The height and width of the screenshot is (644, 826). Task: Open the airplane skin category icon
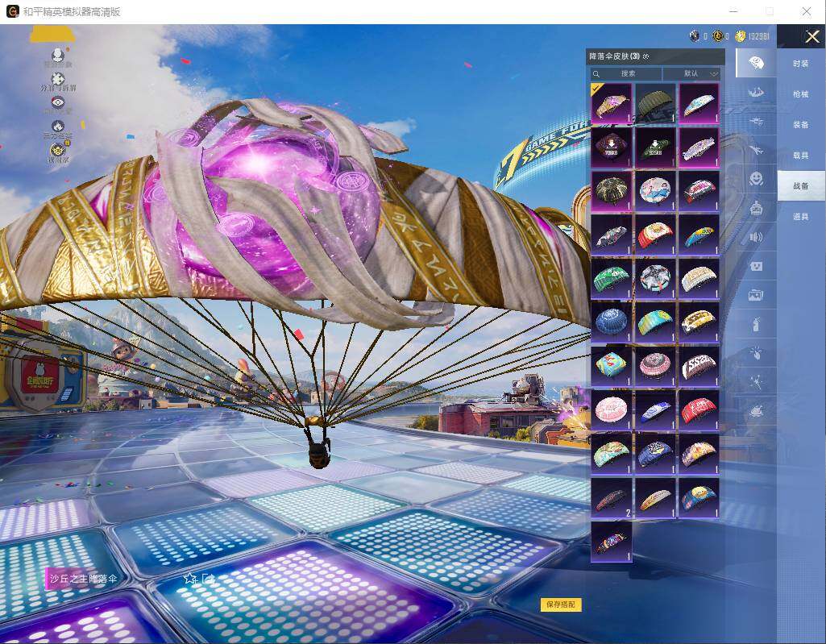[756, 149]
